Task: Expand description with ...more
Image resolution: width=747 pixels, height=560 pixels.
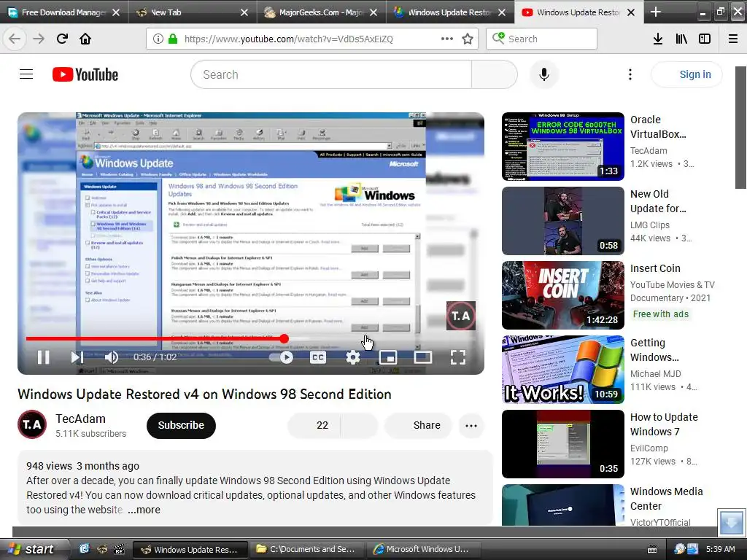Action: pyautogui.click(x=144, y=510)
